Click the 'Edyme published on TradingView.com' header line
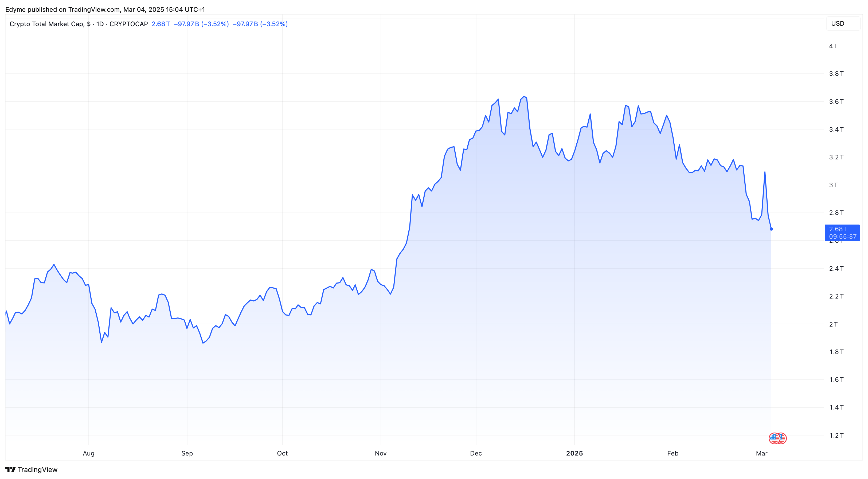This screenshot has height=479, width=868. click(105, 9)
